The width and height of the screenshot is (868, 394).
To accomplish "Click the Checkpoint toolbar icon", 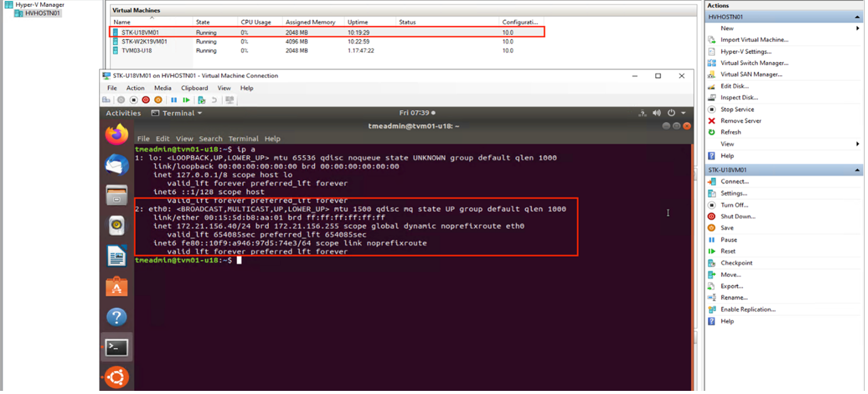I will pyautogui.click(x=201, y=100).
